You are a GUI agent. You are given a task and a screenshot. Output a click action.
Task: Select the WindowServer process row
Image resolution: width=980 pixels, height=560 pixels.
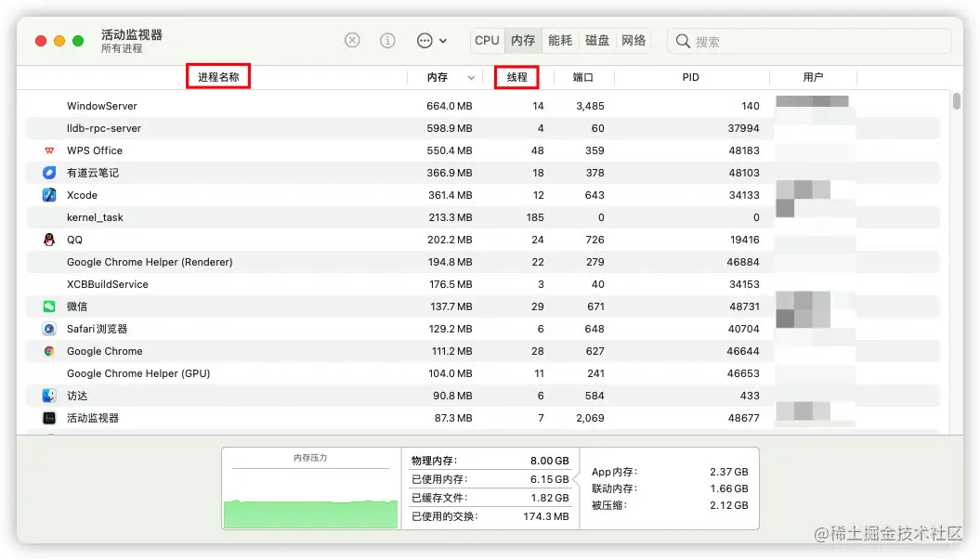(x=482, y=106)
